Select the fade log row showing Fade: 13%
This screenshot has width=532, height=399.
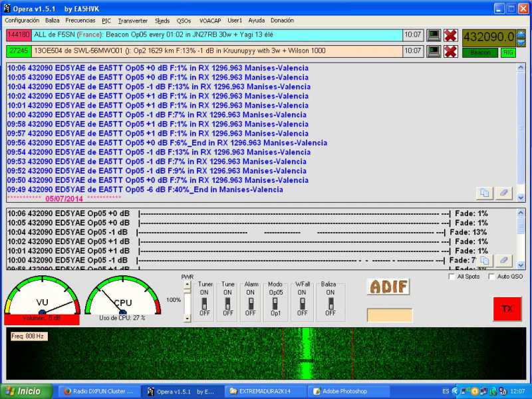(247, 232)
